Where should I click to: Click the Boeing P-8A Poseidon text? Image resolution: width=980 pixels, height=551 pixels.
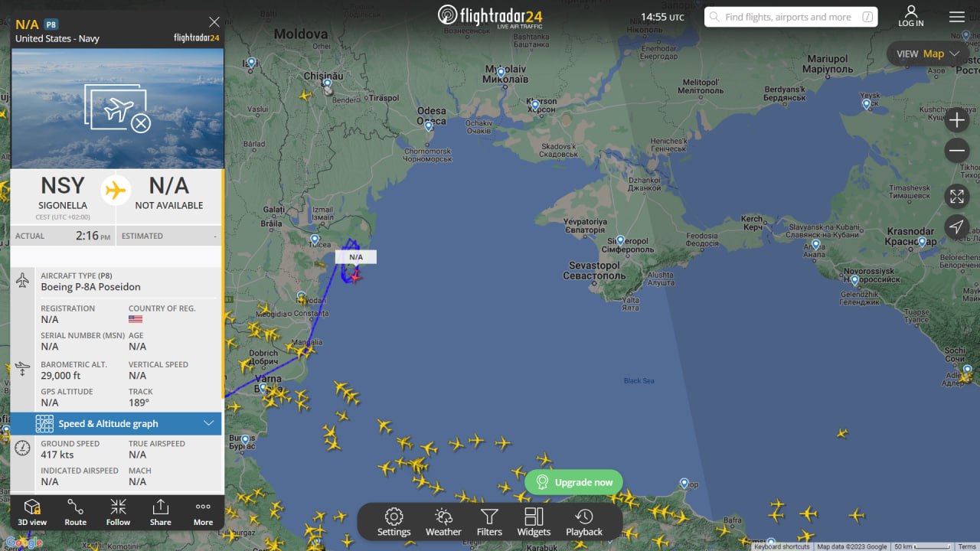pos(90,287)
